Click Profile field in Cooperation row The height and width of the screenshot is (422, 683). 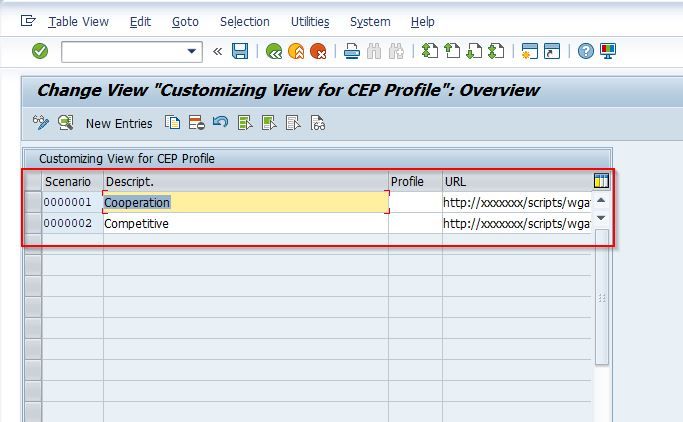pos(415,202)
